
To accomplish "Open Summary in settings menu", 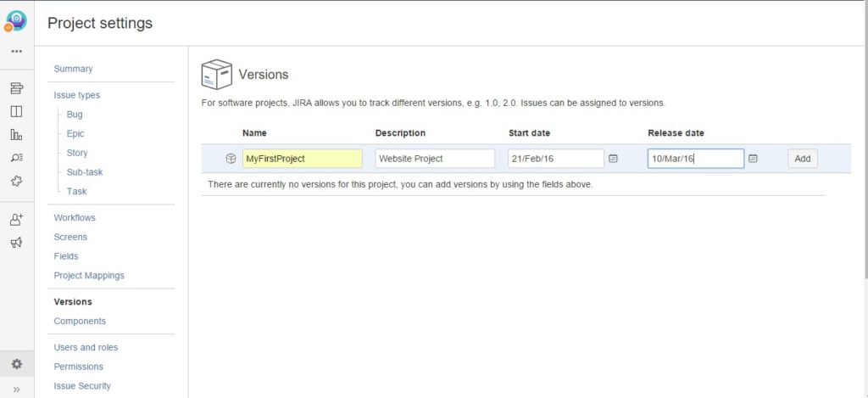I will tap(73, 69).
